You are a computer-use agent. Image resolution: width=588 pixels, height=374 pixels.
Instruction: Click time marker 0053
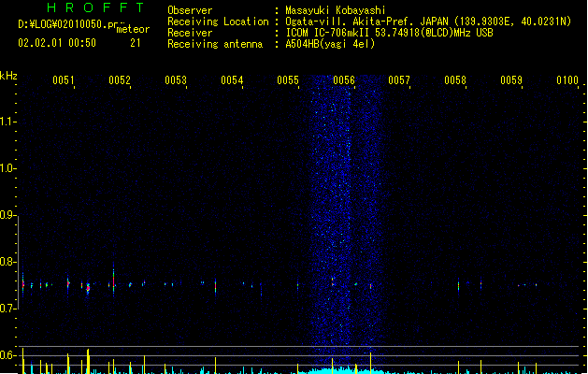coord(176,80)
